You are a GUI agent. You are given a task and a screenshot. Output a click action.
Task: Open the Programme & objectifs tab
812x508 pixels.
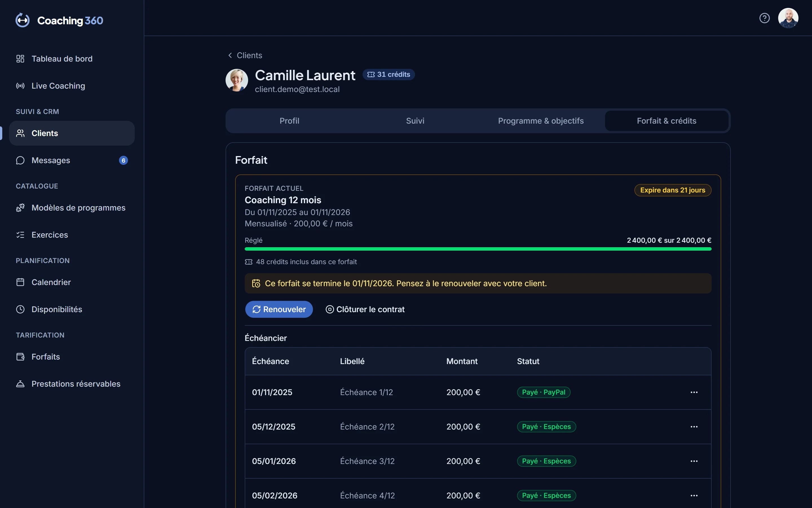(x=541, y=121)
